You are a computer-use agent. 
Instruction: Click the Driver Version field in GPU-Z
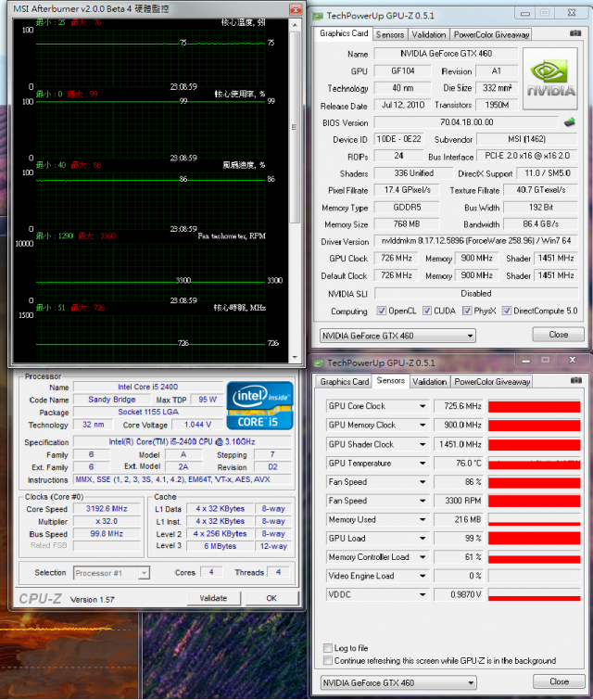[x=475, y=241]
